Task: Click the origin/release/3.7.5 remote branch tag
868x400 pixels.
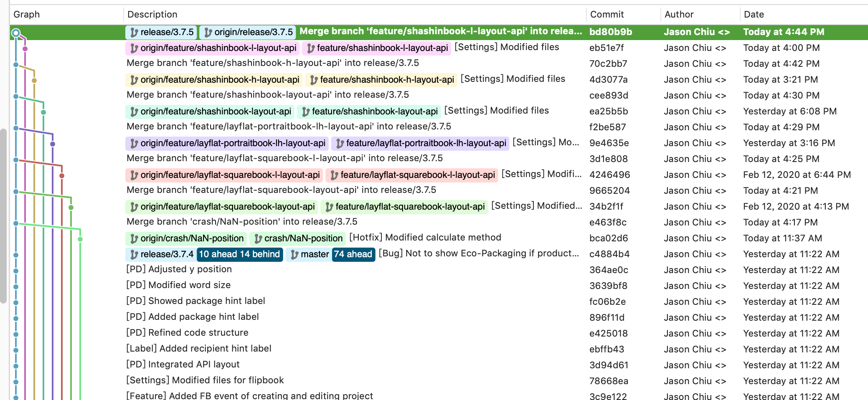Action: coord(248,32)
